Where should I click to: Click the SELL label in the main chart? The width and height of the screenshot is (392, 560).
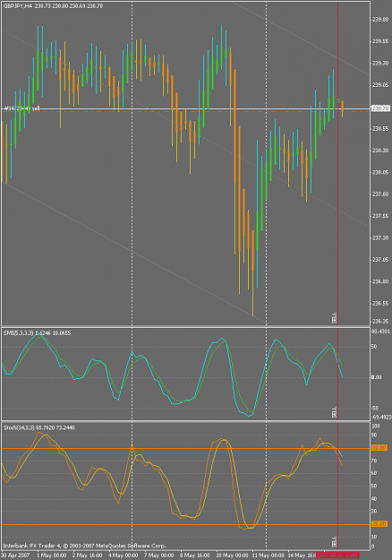[x=334, y=318]
